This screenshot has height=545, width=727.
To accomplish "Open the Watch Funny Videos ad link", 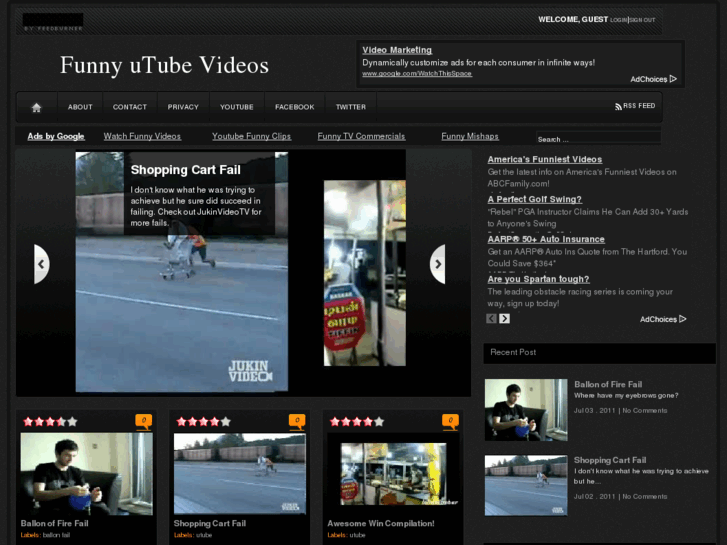I will 142,136.
